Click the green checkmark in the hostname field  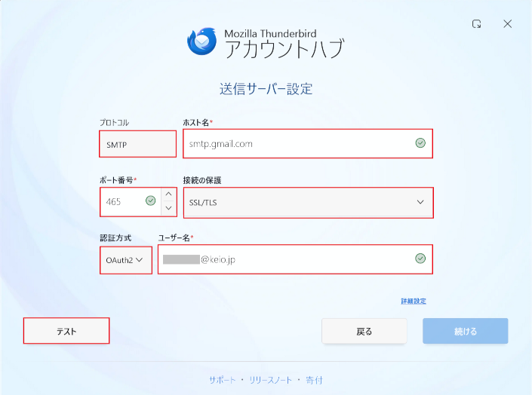pyautogui.click(x=420, y=143)
